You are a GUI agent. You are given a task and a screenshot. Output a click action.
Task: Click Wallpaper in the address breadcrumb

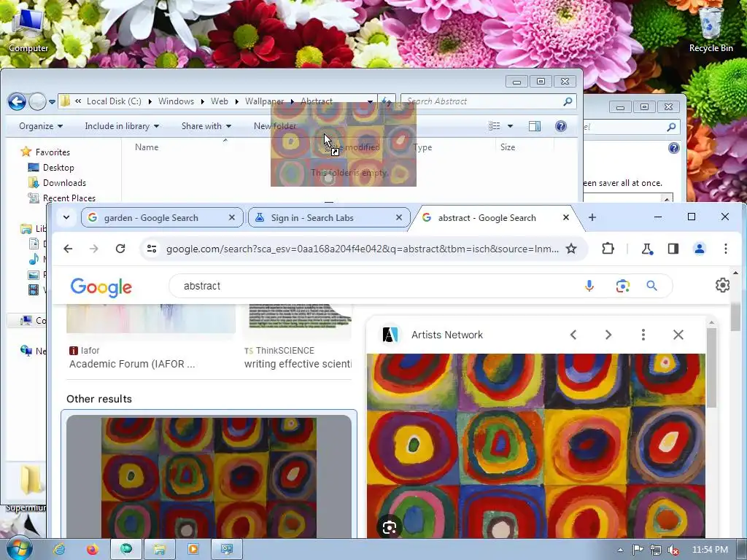pyautogui.click(x=264, y=101)
